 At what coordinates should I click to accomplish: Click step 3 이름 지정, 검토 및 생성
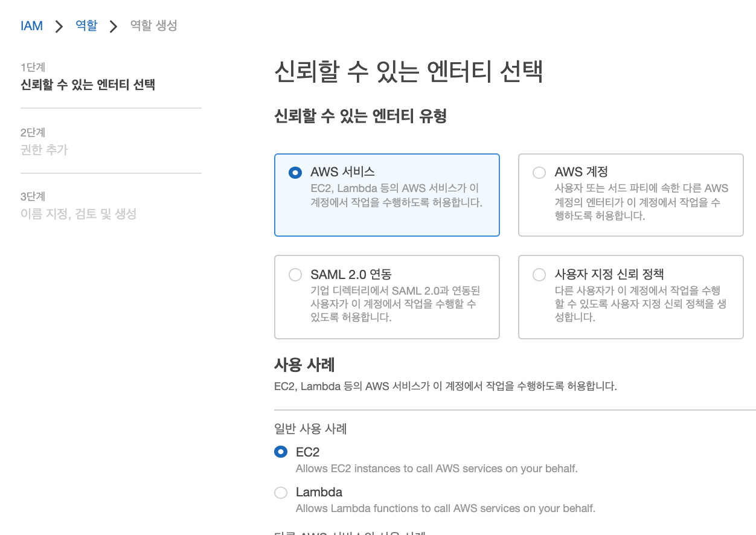78,214
